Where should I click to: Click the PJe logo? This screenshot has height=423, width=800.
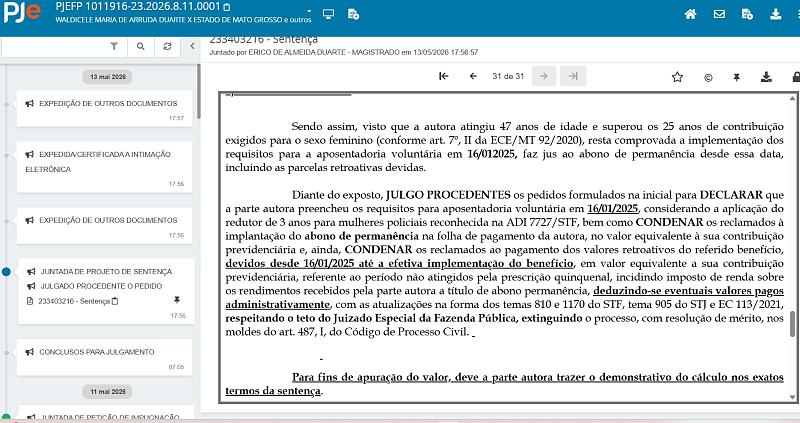(x=21, y=12)
